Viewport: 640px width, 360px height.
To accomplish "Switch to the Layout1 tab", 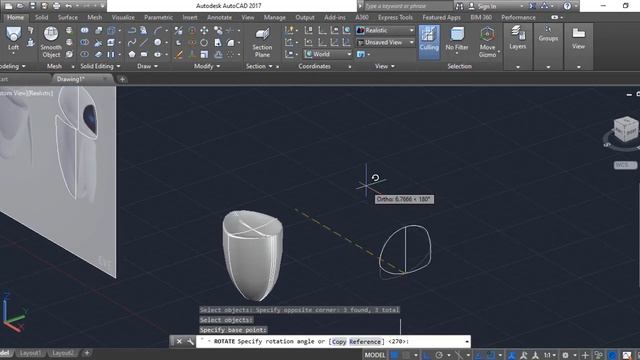I will pos(30,353).
